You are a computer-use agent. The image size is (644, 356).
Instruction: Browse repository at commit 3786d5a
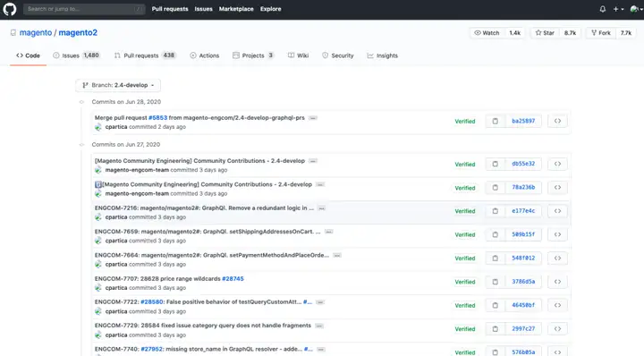pyautogui.click(x=557, y=282)
